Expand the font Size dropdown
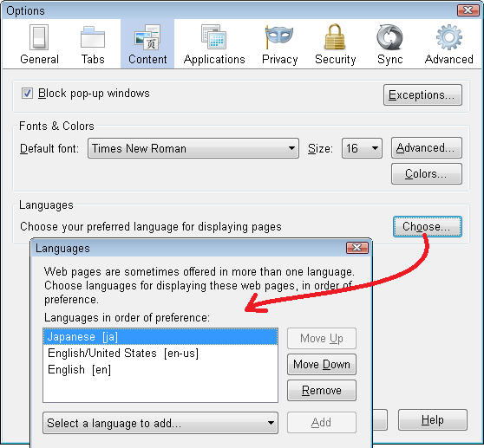Screen dimensions: 484x448 coord(362,148)
